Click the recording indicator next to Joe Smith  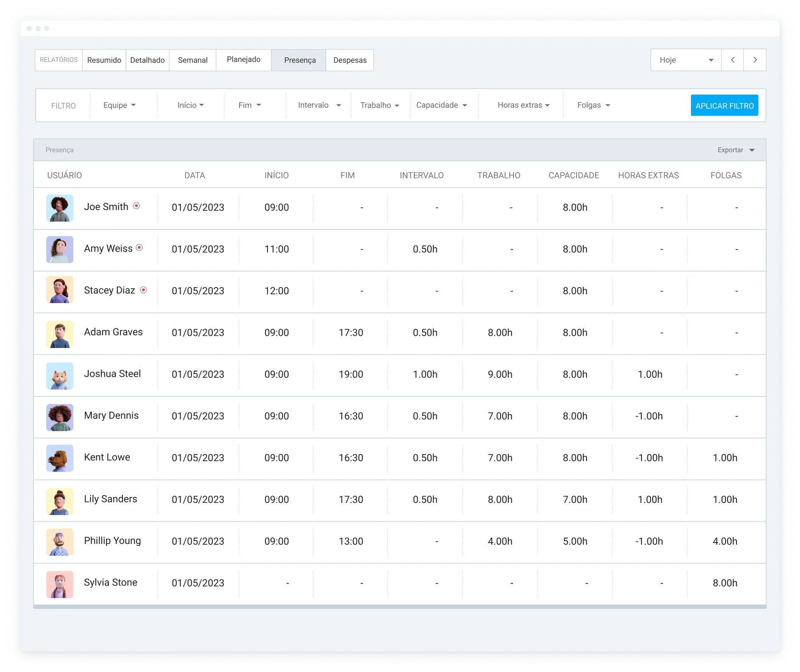pos(137,206)
